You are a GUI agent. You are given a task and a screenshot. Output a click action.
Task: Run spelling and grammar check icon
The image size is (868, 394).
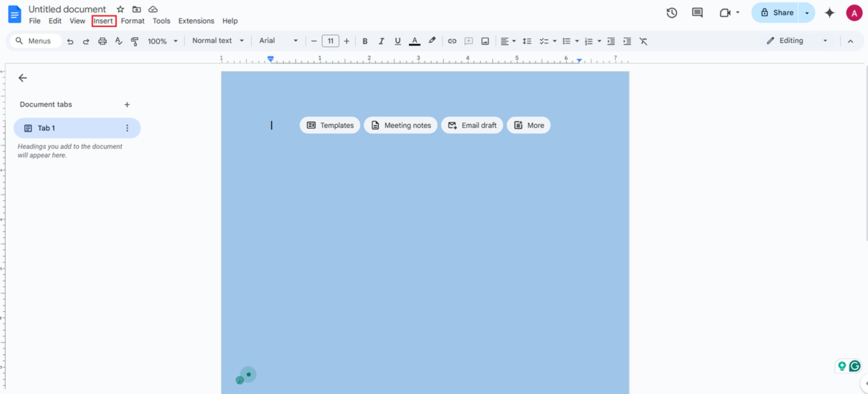[x=118, y=41]
